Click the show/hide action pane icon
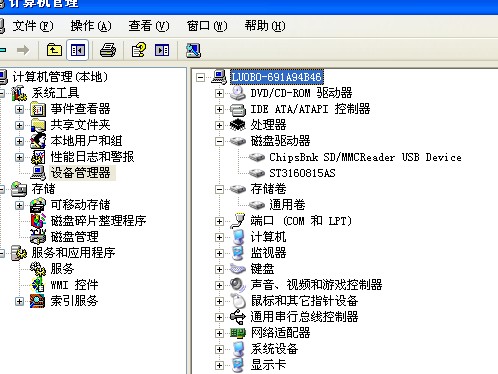This screenshot has height=374, width=498. coord(162,50)
